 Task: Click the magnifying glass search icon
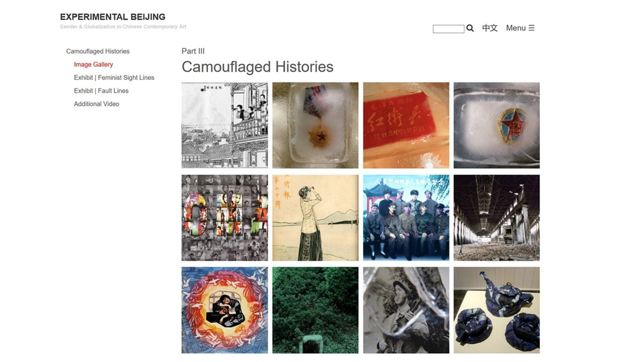470,28
